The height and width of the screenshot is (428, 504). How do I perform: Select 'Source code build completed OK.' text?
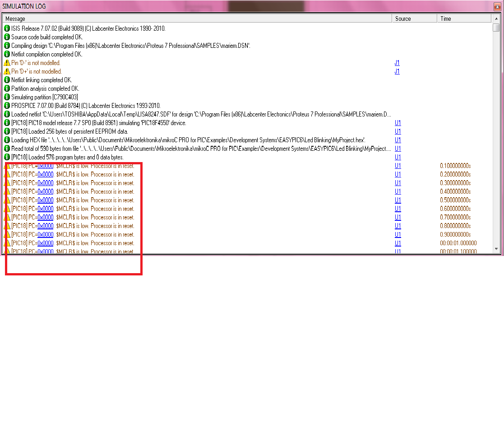pyautogui.click(x=47, y=37)
